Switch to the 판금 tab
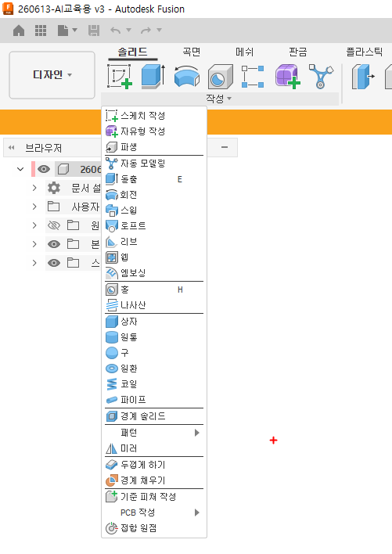 click(x=297, y=52)
